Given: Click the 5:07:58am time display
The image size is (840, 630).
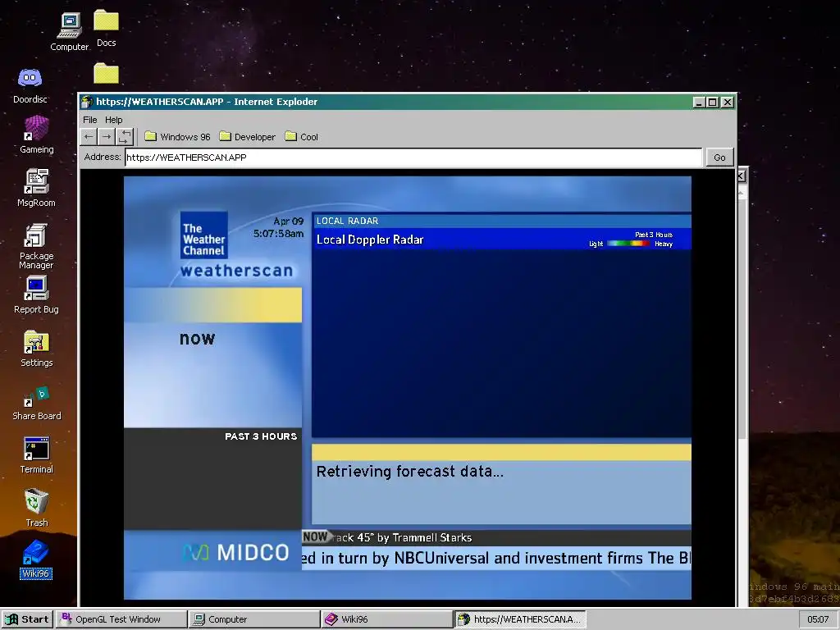Looking at the screenshot, I should click(x=279, y=234).
